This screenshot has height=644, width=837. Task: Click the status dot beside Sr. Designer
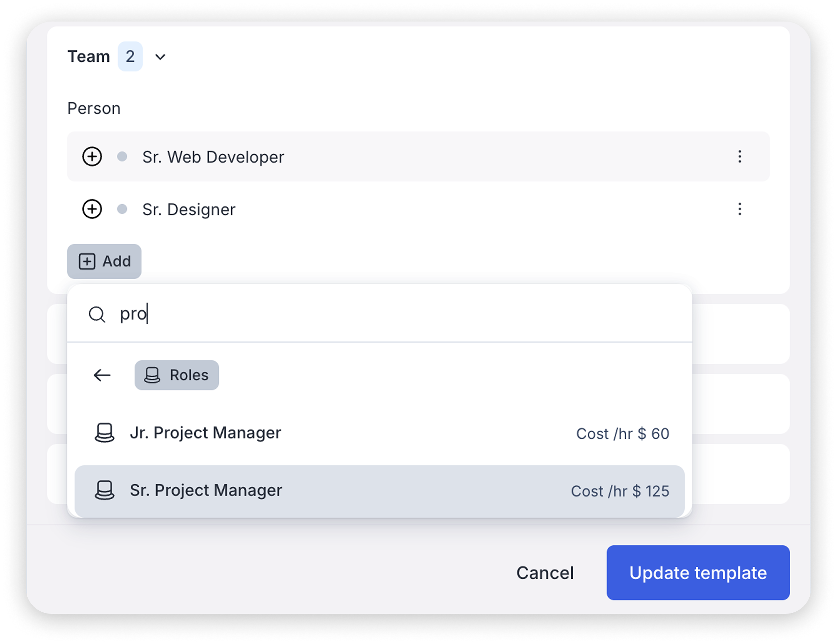[x=122, y=209]
